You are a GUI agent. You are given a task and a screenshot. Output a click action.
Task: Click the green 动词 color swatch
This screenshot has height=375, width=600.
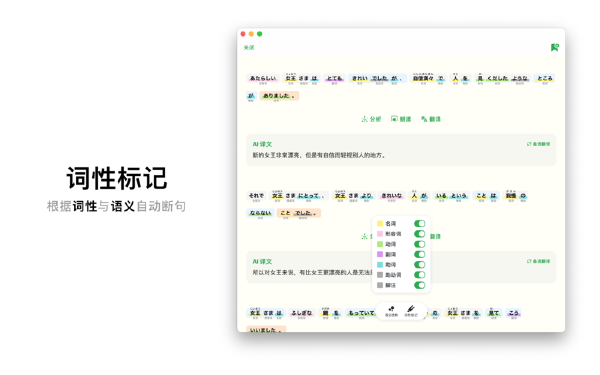point(380,244)
